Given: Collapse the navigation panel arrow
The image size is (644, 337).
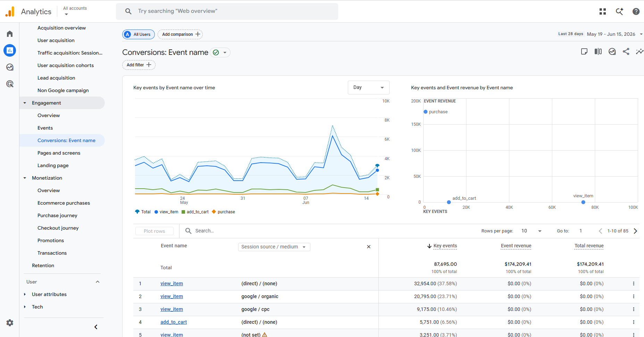Looking at the screenshot, I should pos(96,327).
